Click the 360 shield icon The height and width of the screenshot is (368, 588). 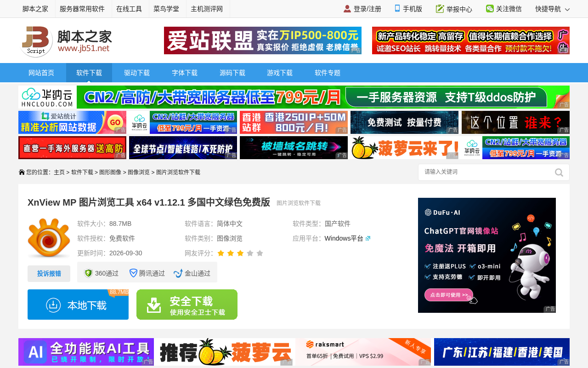tap(88, 273)
